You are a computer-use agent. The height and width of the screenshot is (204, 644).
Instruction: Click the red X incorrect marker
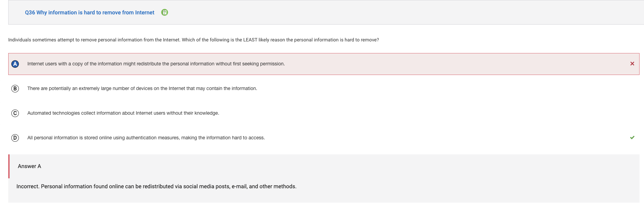632,64
